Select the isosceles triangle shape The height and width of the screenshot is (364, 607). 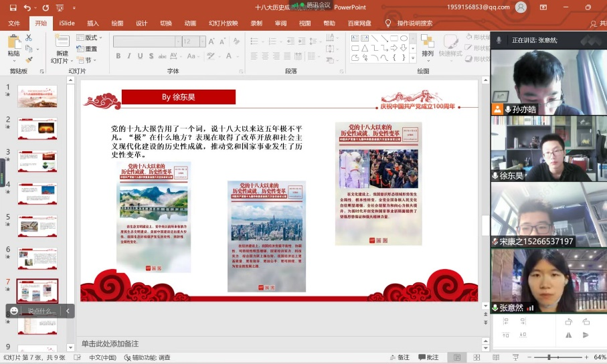[365, 48]
